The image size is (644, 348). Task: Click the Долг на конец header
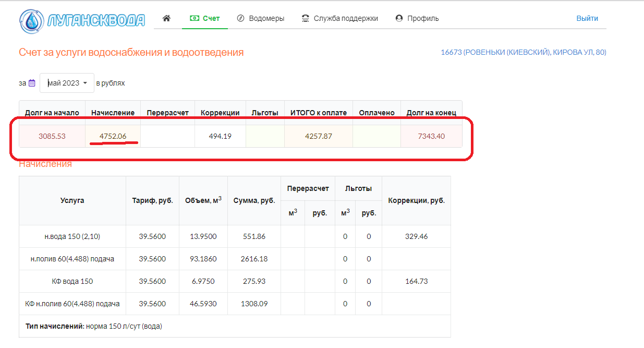click(x=431, y=113)
